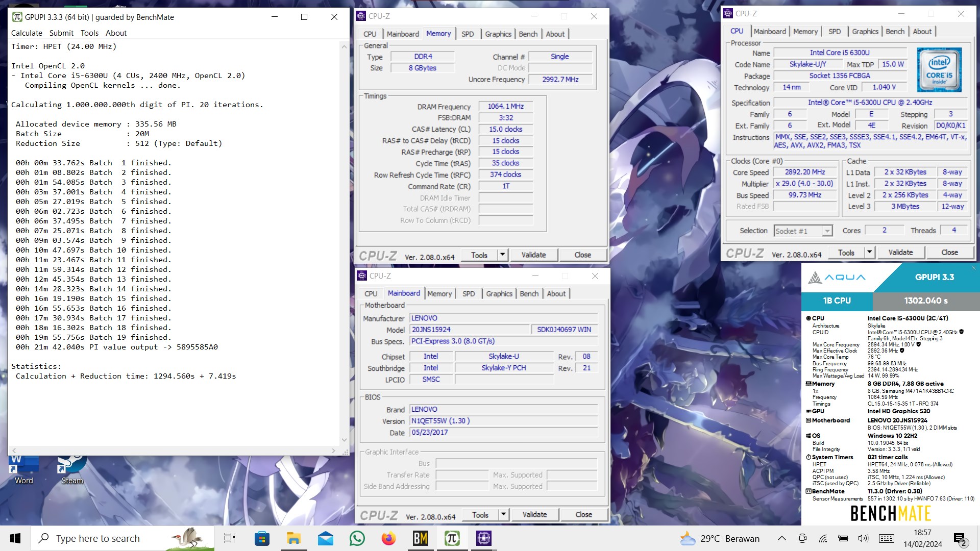Viewport: 980px width, 551px height.
Task: Select the CPU tab in Memory CPU-Z window
Action: (370, 34)
